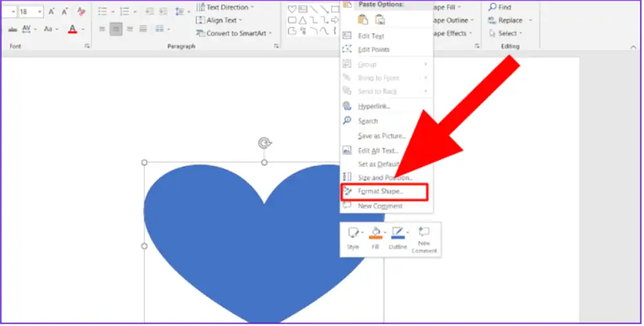
Task: Click the Line Spacing icon
Action: 179,11
